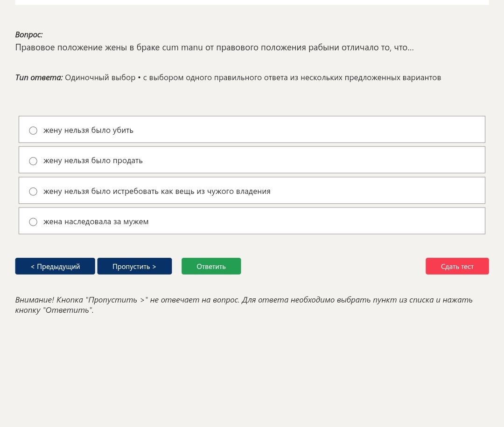
Task: Click the 'Тип ответа:' label
Action: [39, 78]
